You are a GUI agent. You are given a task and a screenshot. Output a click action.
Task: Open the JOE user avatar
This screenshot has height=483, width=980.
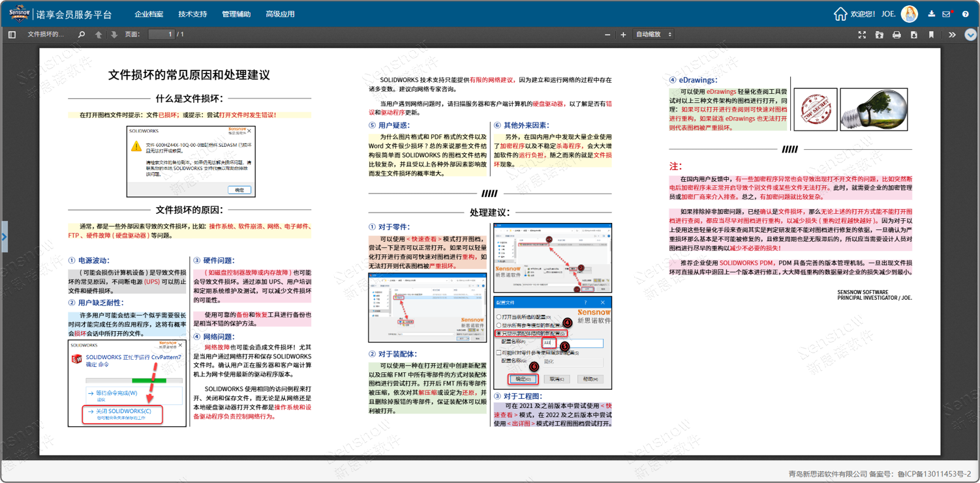click(910, 14)
